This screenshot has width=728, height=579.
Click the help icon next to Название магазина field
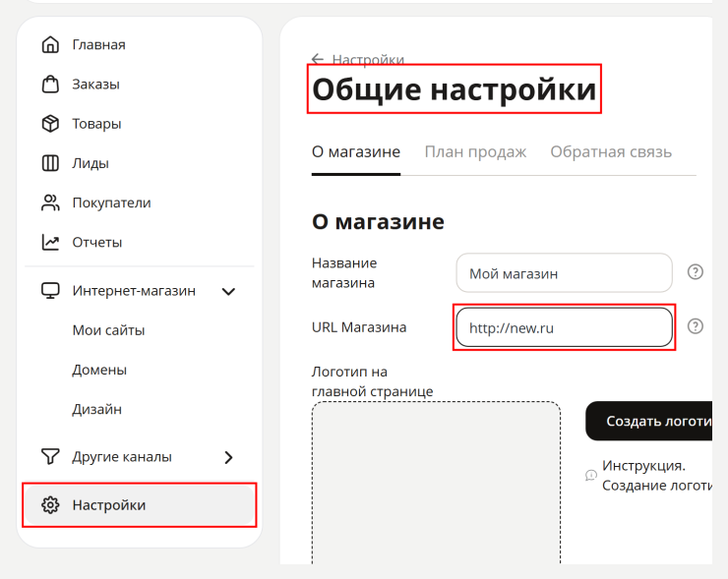tap(695, 272)
